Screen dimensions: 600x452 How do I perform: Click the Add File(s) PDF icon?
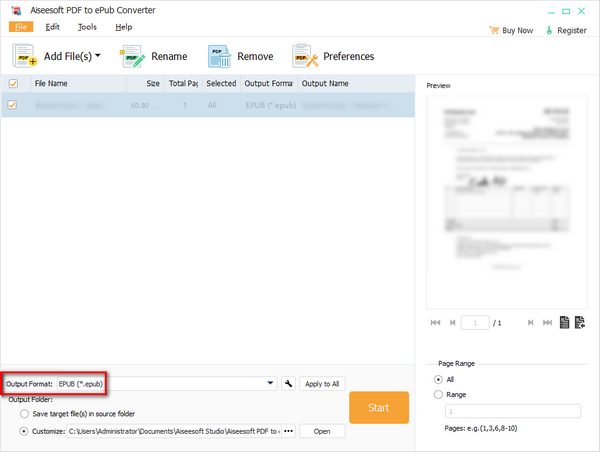[x=24, y=57]
